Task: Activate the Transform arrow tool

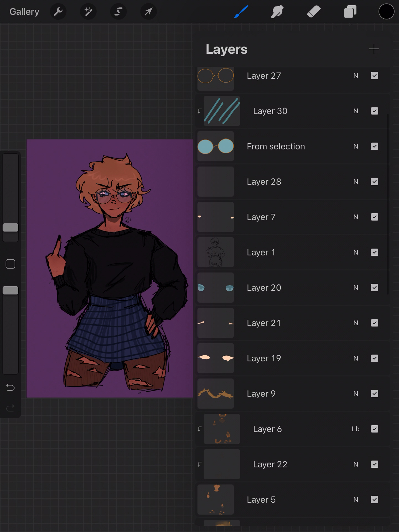Action: [x=149, y=12]
